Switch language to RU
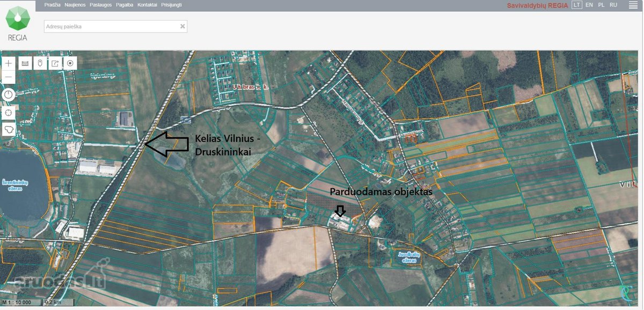Screen dimensions: 644x310 (x=613, y=5)
